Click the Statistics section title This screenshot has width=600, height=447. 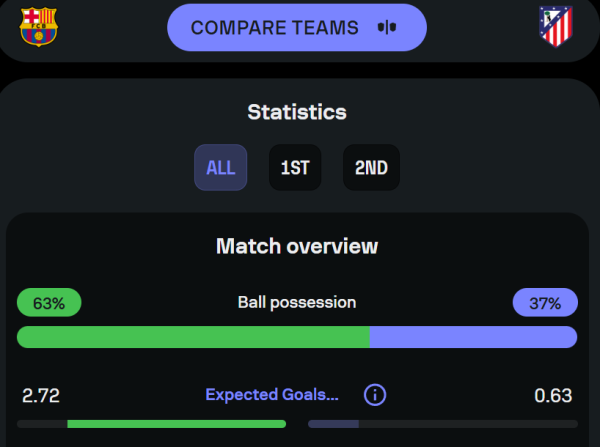click(x=297, y=112)
